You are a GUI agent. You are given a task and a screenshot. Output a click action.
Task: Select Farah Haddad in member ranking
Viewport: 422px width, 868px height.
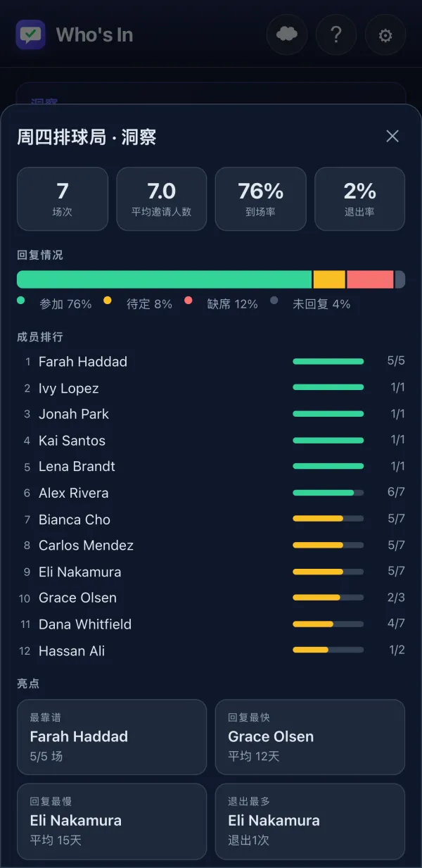pos(211,362)
